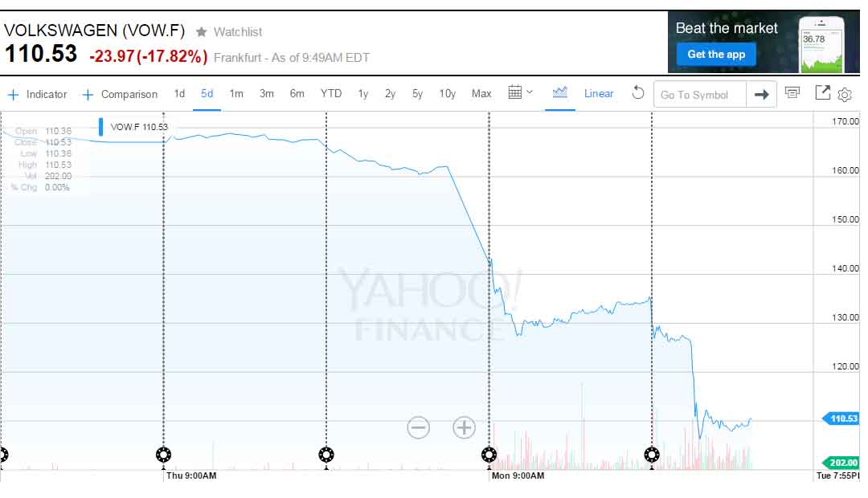Viewport: 868px width, 498px height.
Task: Expand the calendar date range dropdown
Action: tap(520, 93)
